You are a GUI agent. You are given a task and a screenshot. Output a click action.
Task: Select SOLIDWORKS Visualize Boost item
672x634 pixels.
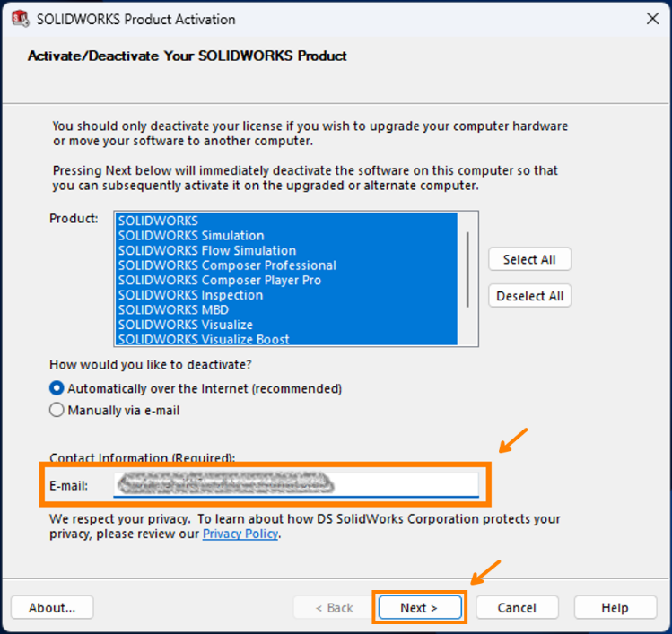coord(203,339)
